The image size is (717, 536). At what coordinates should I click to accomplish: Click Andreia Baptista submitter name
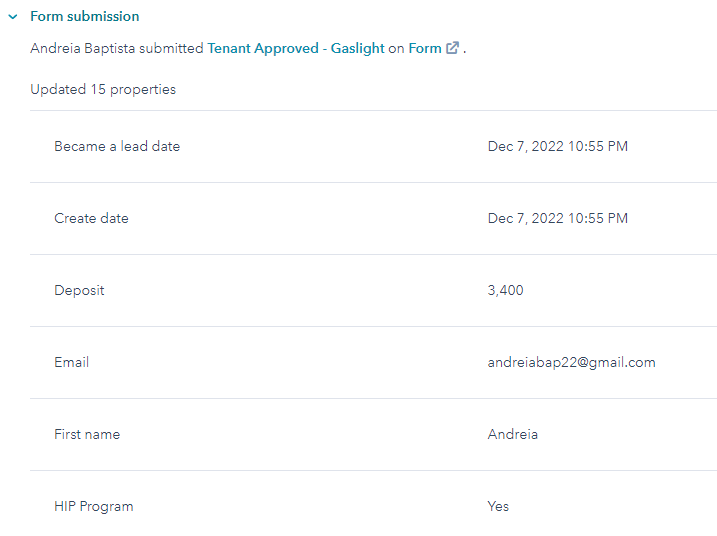(83, 48)
